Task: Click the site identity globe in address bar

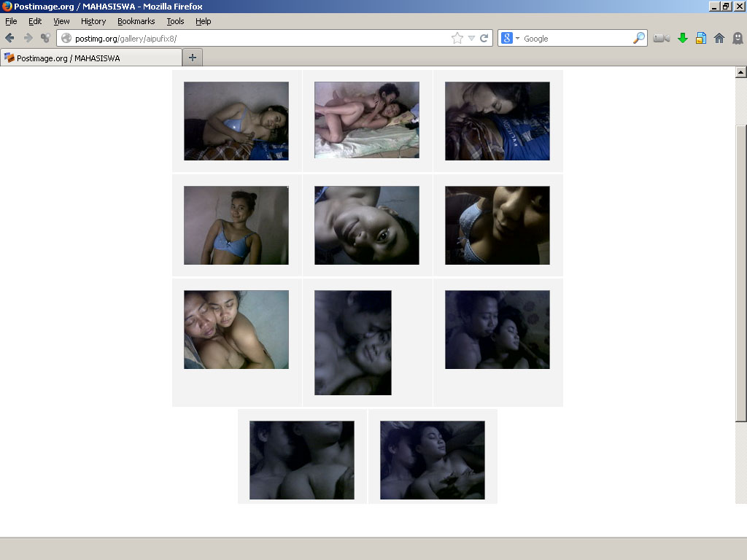Action: click(66, 38)
